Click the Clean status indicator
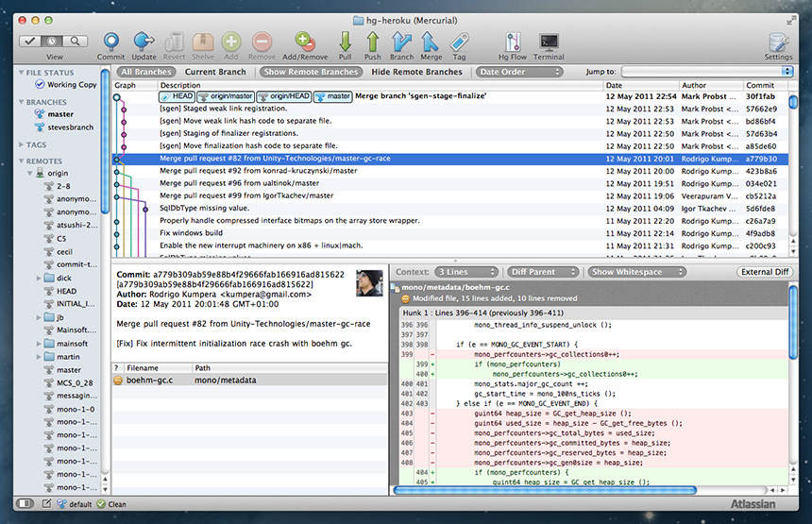 pyautogui.click(x=111, y=503)
